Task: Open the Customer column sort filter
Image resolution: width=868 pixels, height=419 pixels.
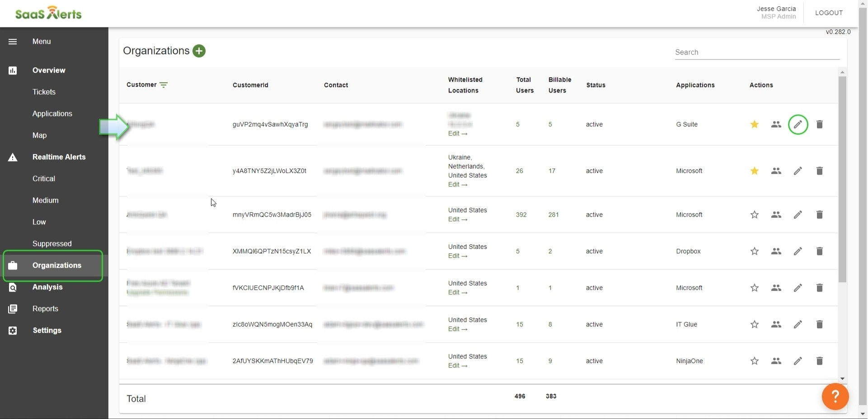Action: point(164,85)
